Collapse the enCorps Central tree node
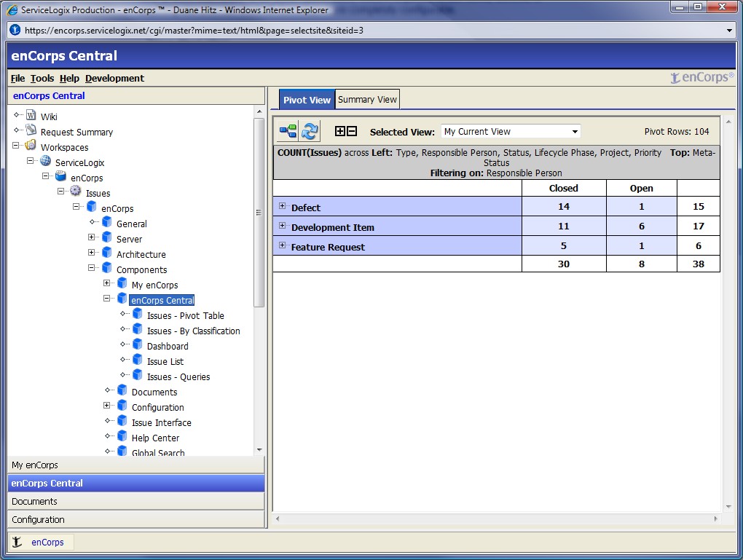The width and height of the screenshot is (743, 560). coord(106,299)
